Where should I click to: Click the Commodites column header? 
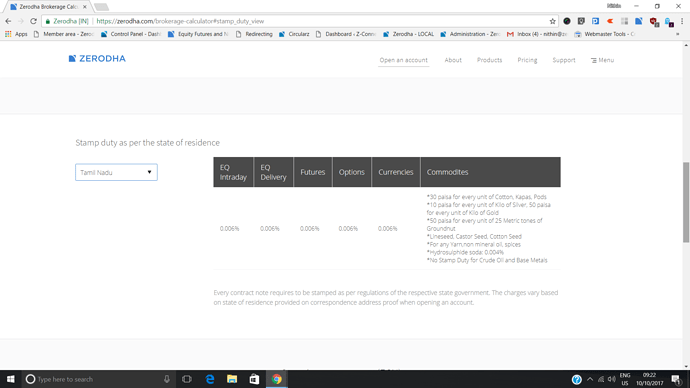click(490, 172)
